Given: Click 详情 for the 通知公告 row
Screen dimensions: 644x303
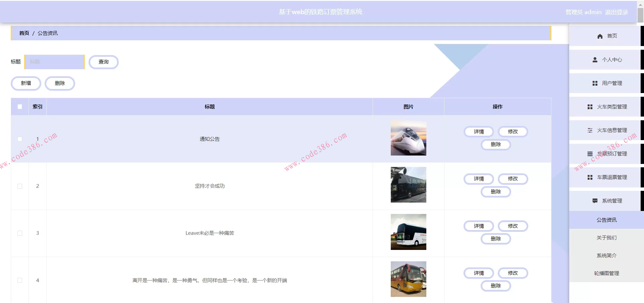Looking at the screenshot, I should tap(479, 132).
